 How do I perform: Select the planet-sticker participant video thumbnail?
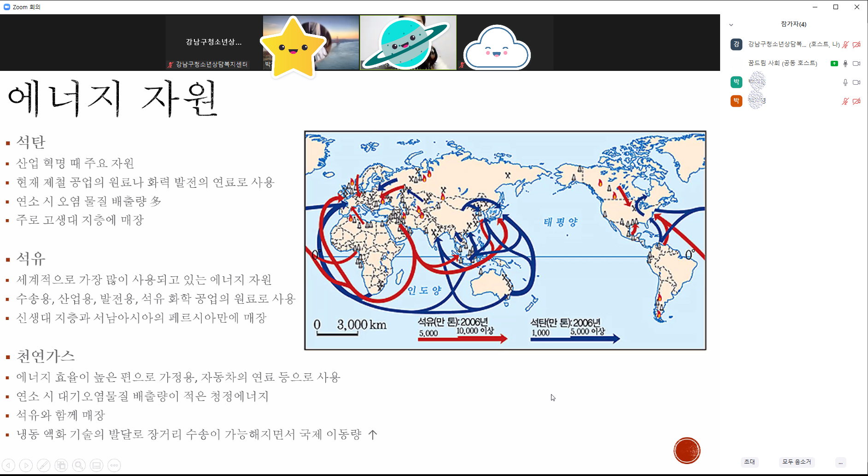408,43
